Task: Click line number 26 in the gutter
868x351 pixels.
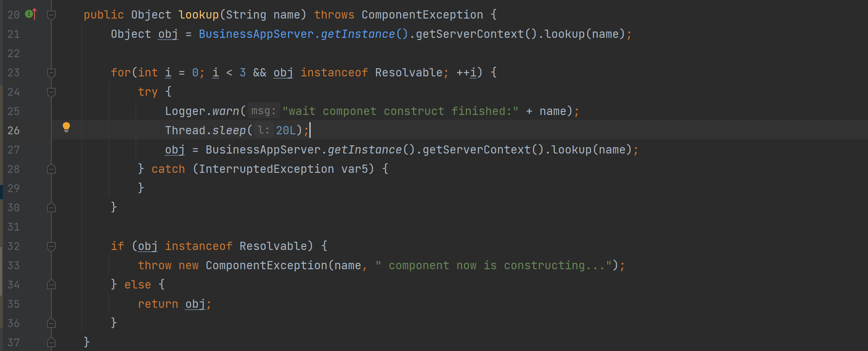Action: [x=14, y=131]
